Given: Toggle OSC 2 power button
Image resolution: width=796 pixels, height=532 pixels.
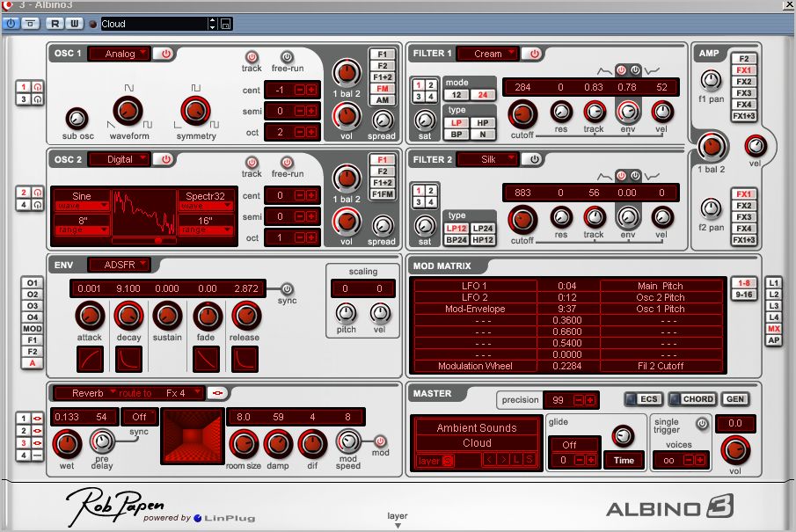Looking at the screenshot, I should click(x=165, y=159).
